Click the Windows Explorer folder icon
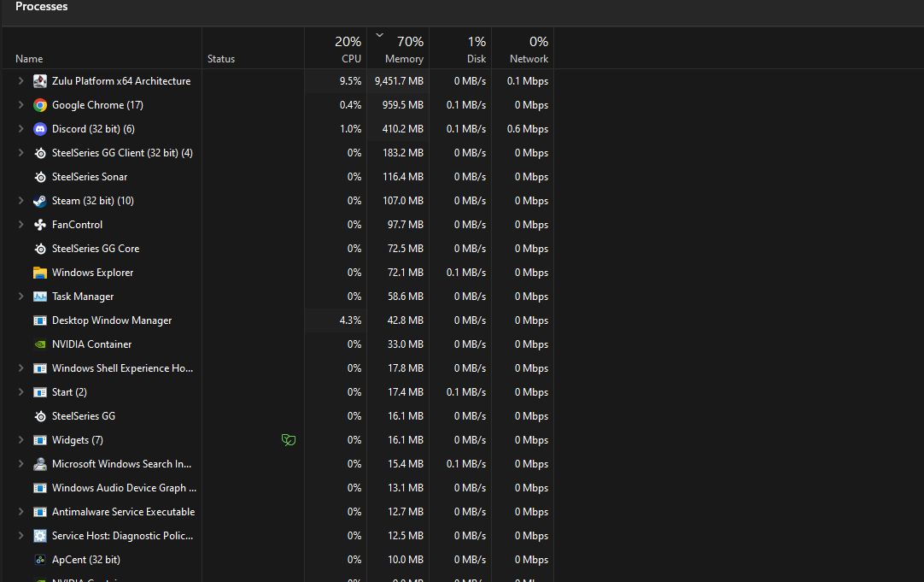The height and width of the screenshot is (582, 924). pyautogui.click(x=40, y=273)
